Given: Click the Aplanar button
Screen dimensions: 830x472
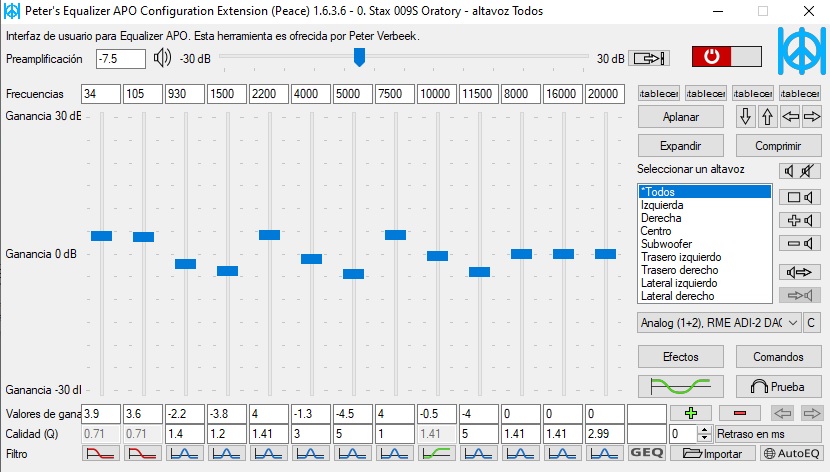Looking at the screenshot, I should click(x=680, y=116).
